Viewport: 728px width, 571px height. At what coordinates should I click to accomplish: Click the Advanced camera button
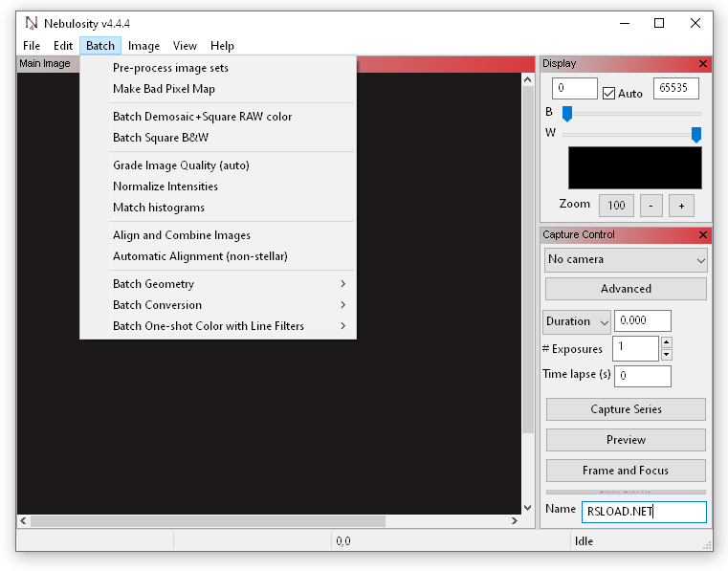point(626,289)
